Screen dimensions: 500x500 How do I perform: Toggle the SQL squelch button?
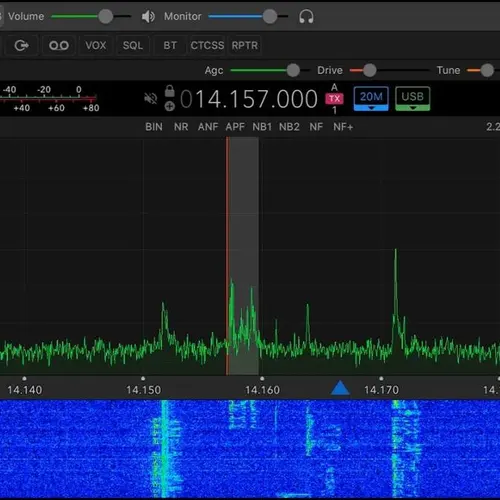pos(133,45)
